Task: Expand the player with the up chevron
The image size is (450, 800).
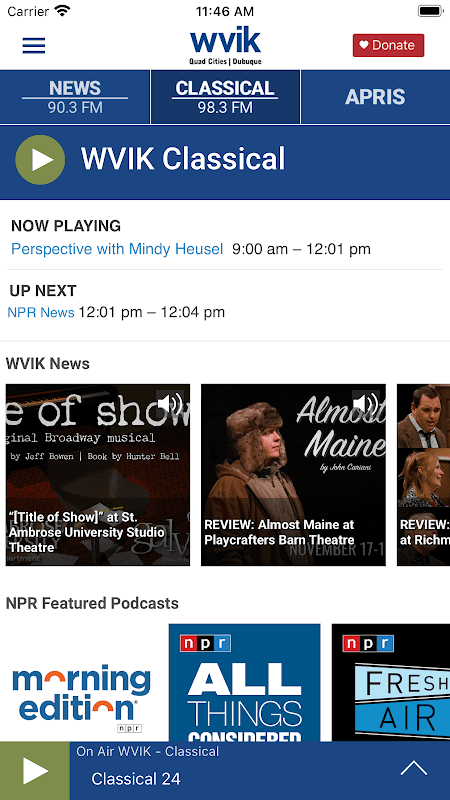Action: (414, 768)
